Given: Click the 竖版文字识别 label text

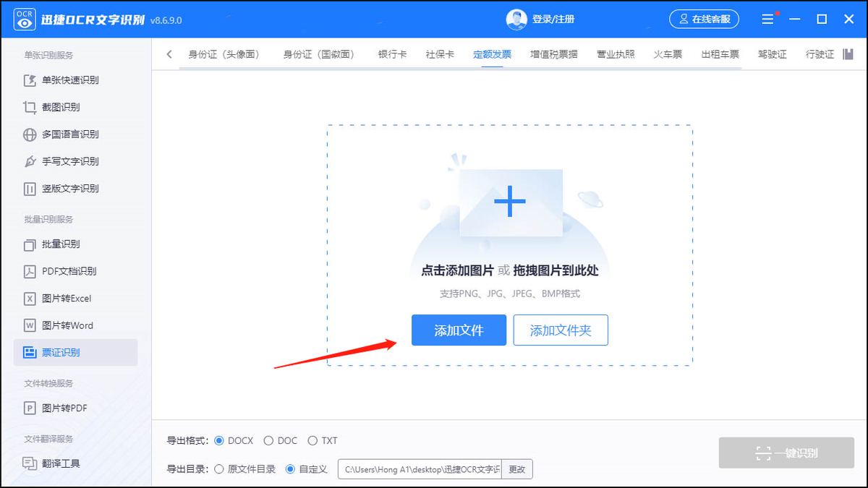Looking at the screenshot, I should pyautogui.click(x=70, y=189).
